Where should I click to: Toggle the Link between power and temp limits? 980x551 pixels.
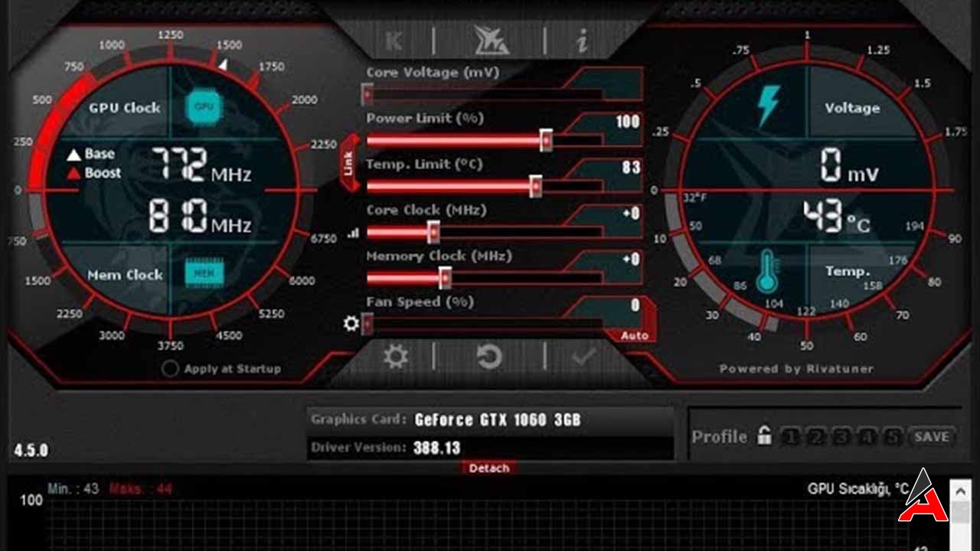click(x=349, y=163)
